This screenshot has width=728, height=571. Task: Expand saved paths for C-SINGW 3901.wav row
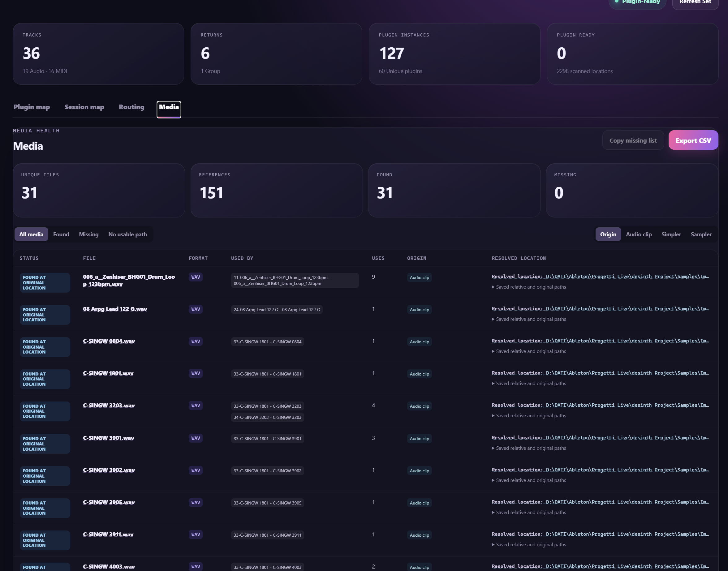point(529,448)
